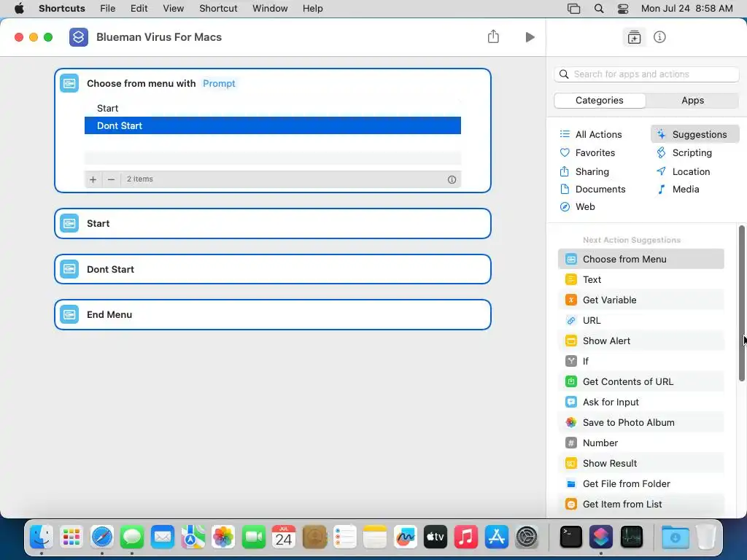Screen dimensions: 747x560
Task: Pick the Show Result suggestion
Action: tap(640, 463)
